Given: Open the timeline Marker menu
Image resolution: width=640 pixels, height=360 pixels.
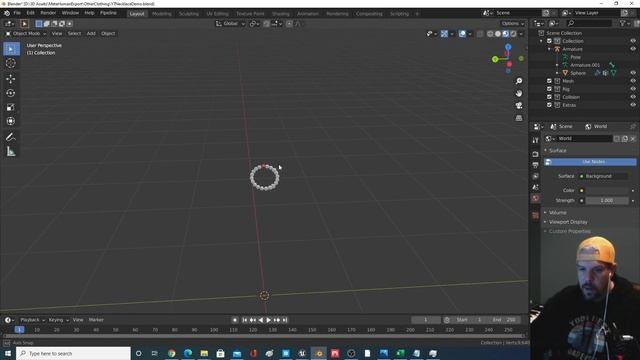Looking at the screenshot, I should click(96, 320).
